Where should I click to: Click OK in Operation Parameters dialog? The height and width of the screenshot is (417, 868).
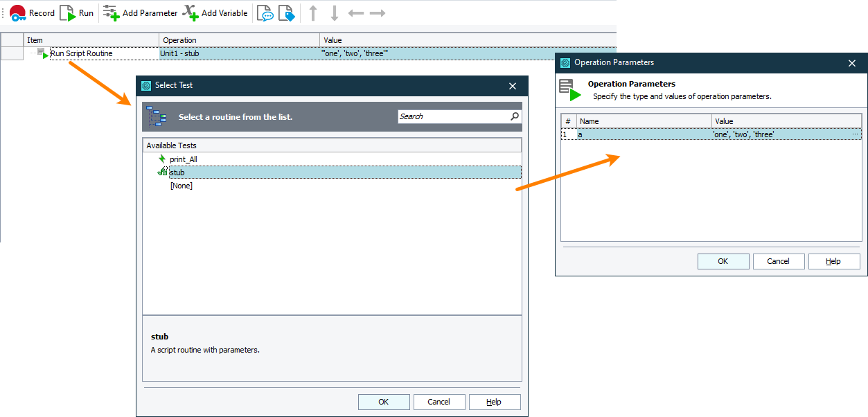pyautogui.click(x=723, y=261)
